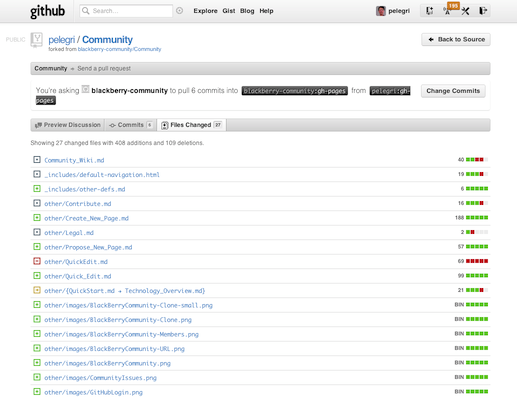Screen dimensions: 517x397
Task: Open other/Contribute.md file link
Action: [78, 204]
